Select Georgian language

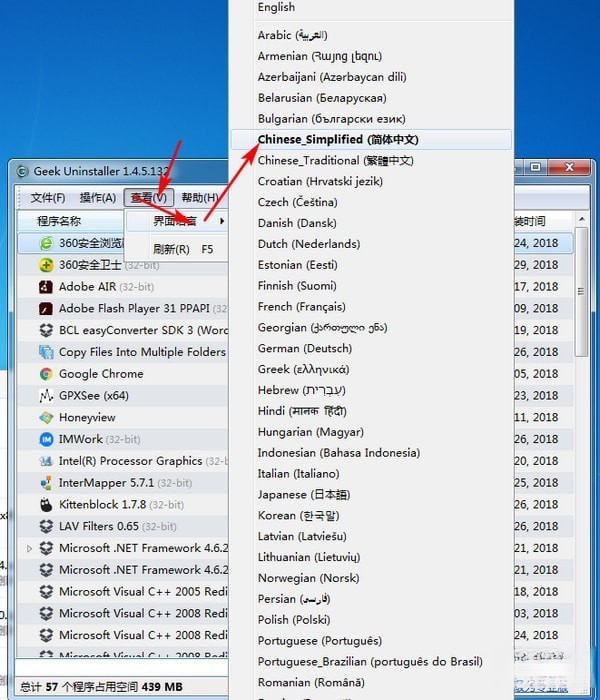371,328
